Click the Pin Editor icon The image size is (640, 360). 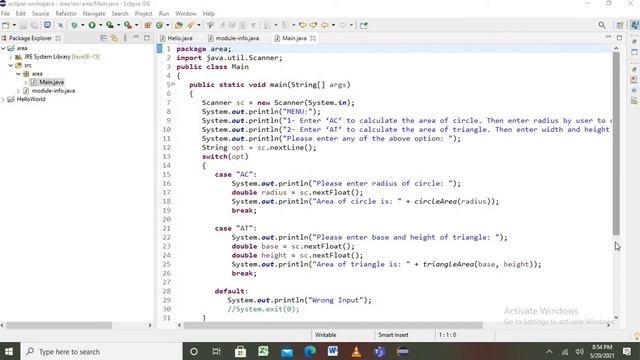tap(363, 25)
